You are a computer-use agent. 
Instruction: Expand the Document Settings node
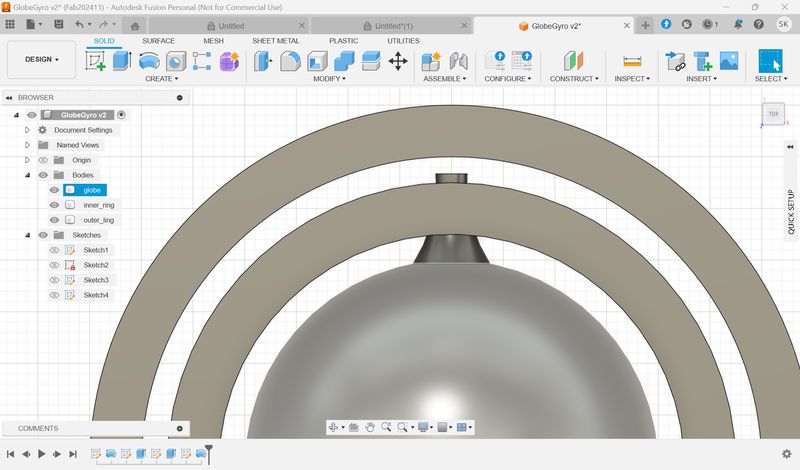27,130
